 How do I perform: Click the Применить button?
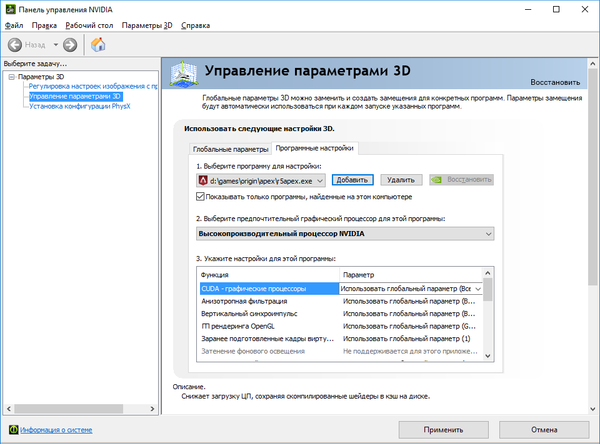(443, 430)
